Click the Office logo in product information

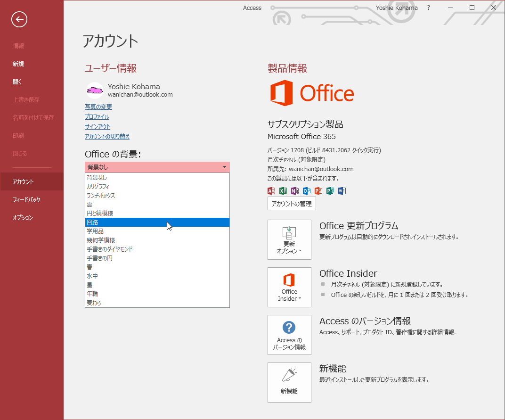[x=312, y=93]
